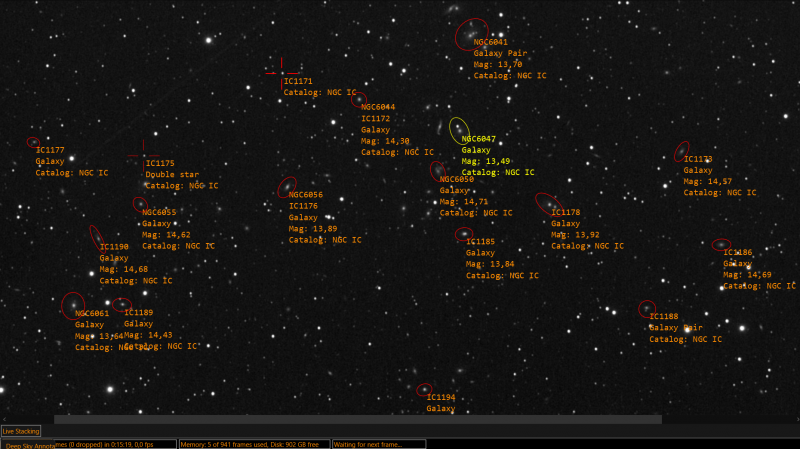
Task: Select the NGC6044 annotation label
Action: click(378, 107)
